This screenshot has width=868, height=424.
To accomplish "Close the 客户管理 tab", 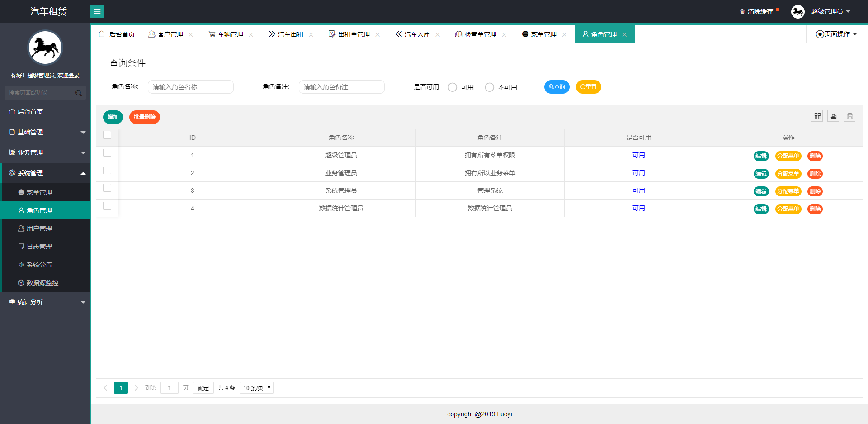I will tap(191, 34).
